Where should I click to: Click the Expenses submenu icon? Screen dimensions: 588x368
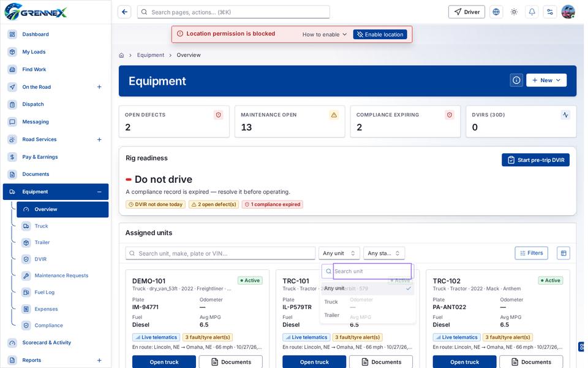pos(26,309)
